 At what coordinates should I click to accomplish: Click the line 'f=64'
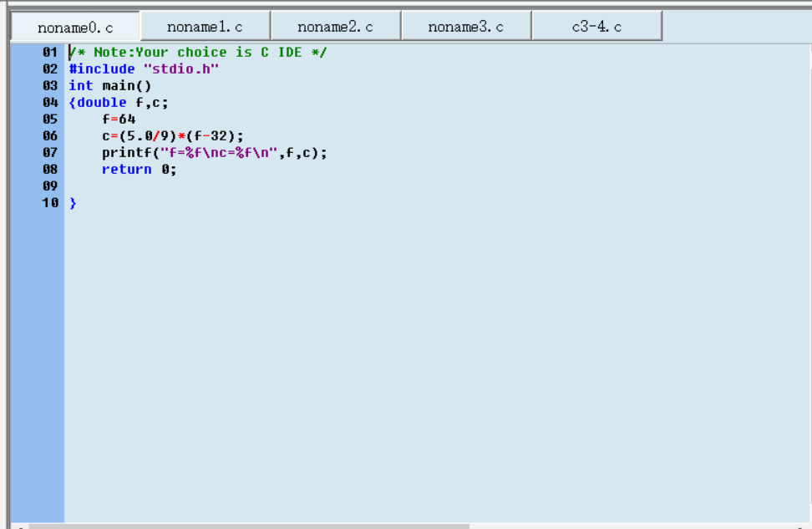click(x=119, y=120)
